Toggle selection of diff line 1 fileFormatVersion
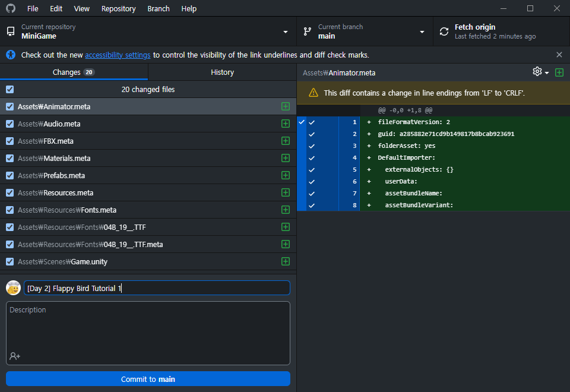Image resolution: width=570 pixels, height=392 pixels. coord(312,122)
